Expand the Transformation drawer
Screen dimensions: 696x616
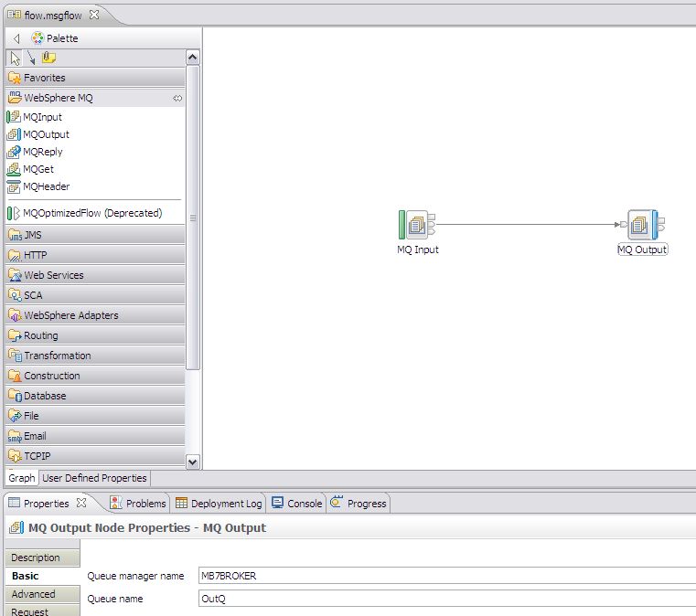tap(95, 356)
